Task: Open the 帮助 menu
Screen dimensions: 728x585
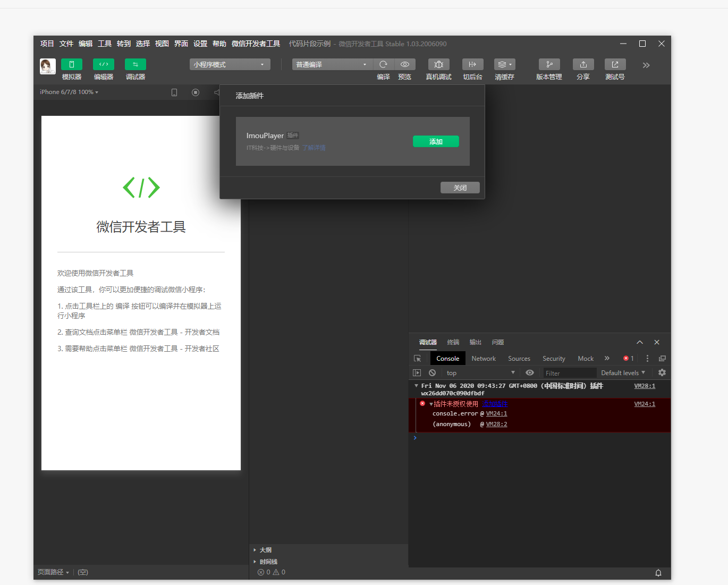Action: pos(219,44)
